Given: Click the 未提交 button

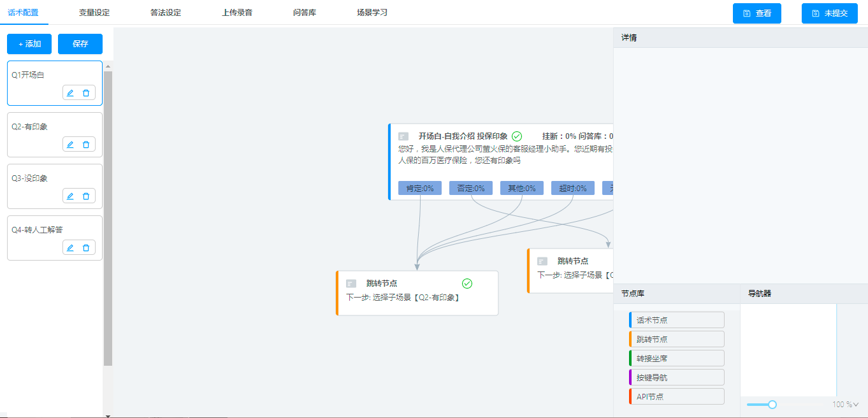Looking at the screenshot, I should tap(829, 13).
